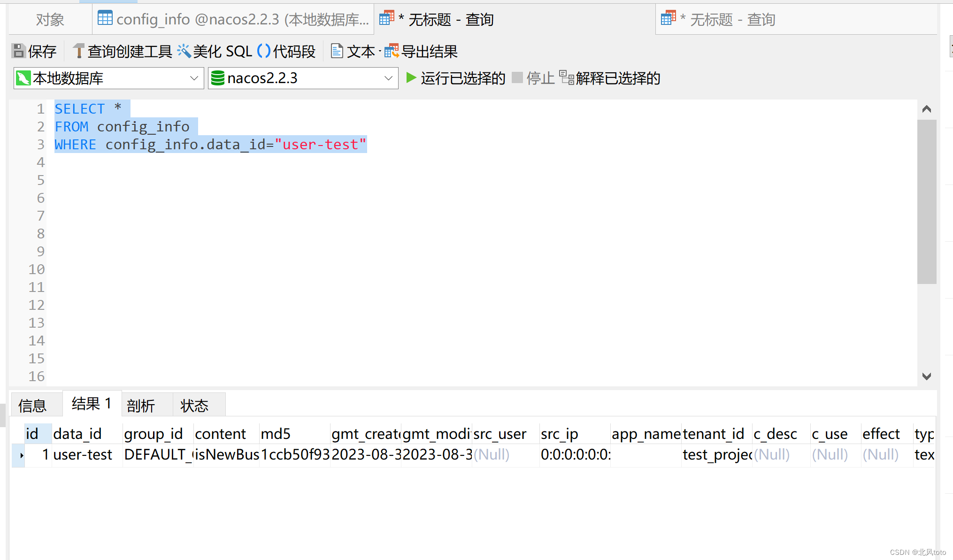Click the 1ccb50f93 md5 cell

pos(295,455)
